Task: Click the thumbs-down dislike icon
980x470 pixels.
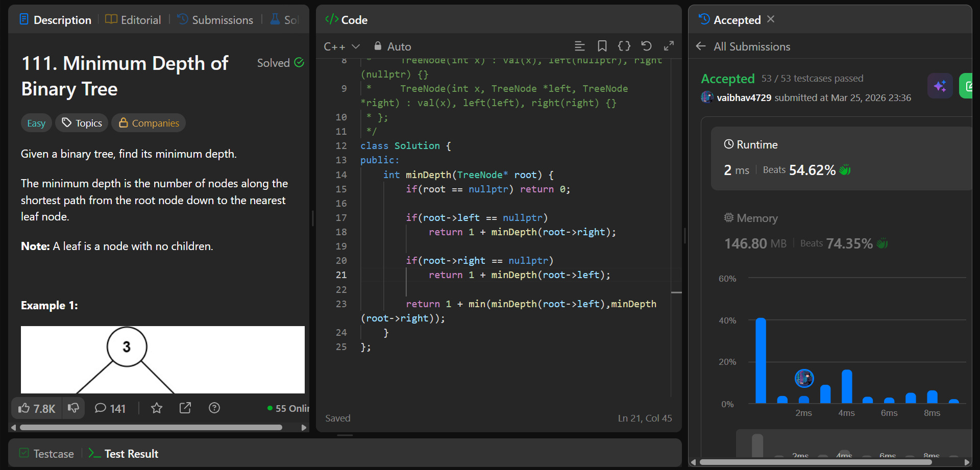Action: pos(73,408)
